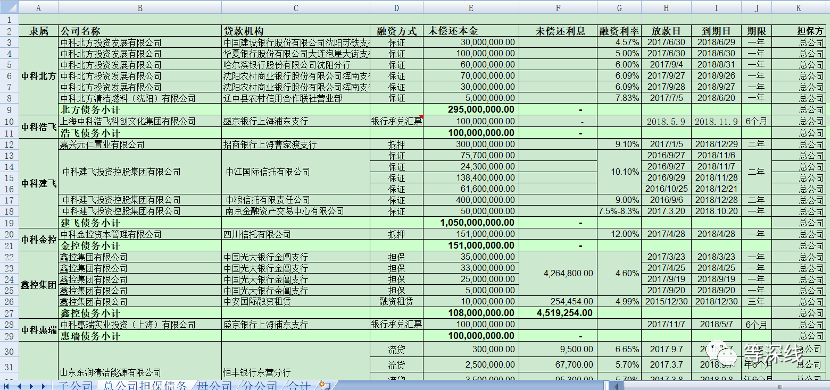Select the 总公司担保债务 sheet tab
This screenshot has height=390, width=830.
coord(145,386)
